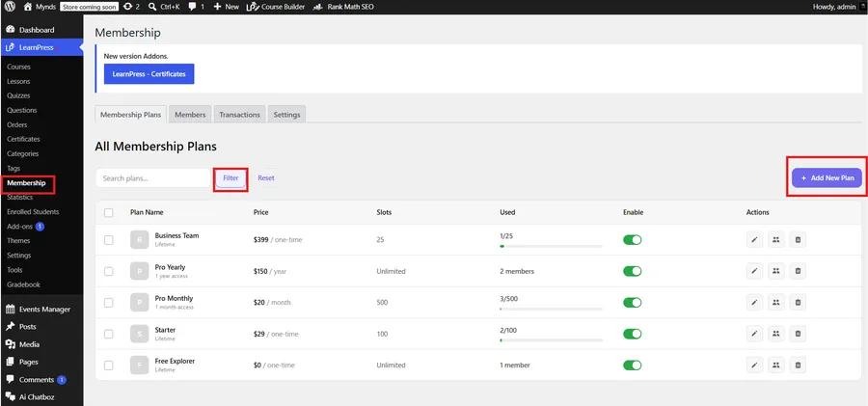Image resolution: width=868 pixels, height=406 pixels.
Task: Open Course Builder in admin bar
Action: 275,7
